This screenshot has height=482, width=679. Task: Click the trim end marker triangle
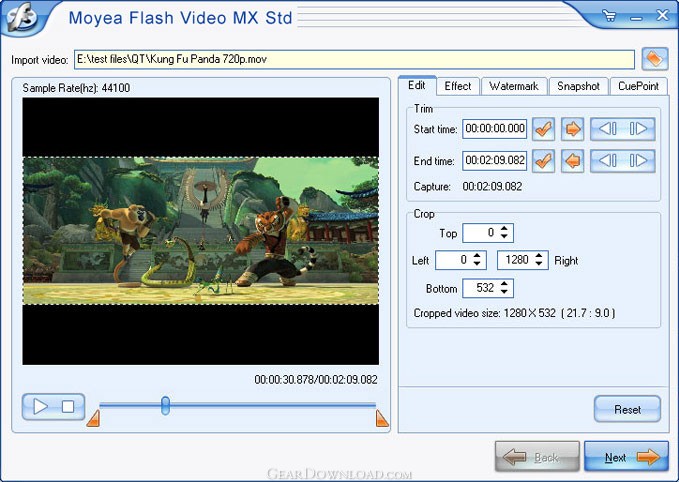click(382, 419)
